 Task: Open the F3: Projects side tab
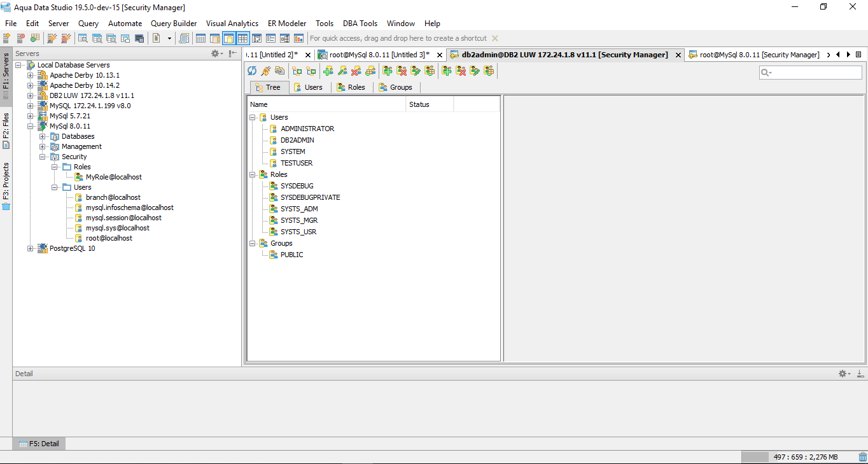(6, 186)
